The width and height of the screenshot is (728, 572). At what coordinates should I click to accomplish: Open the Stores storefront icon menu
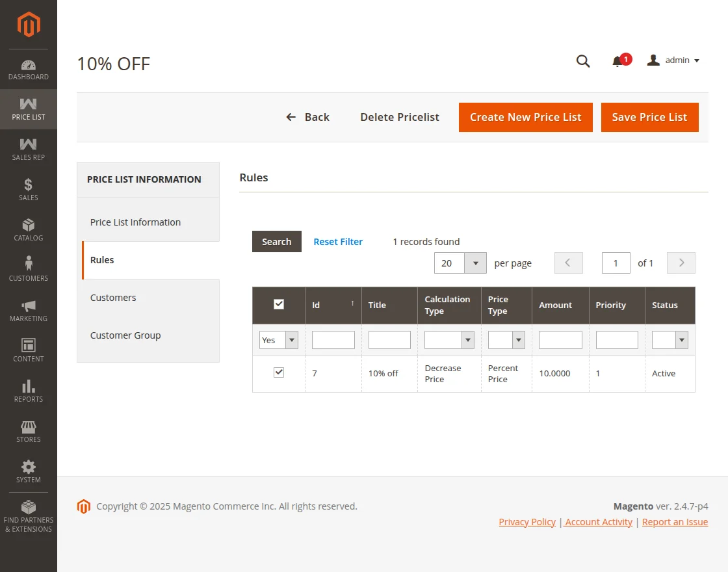point(29,427)
